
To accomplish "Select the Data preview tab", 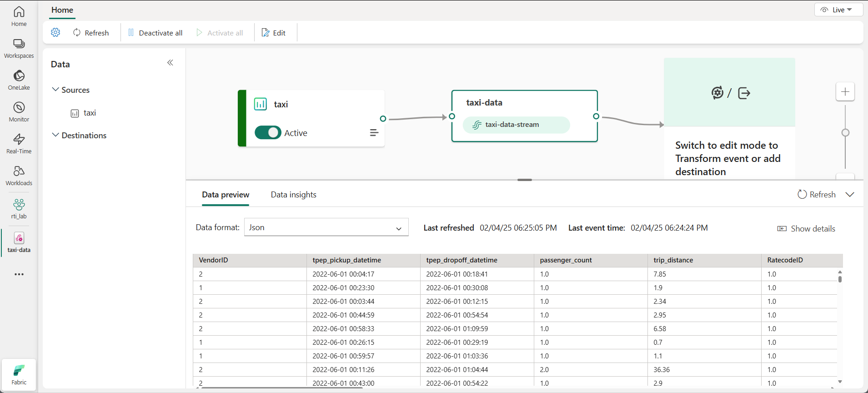I will click(x=226, y=195).
